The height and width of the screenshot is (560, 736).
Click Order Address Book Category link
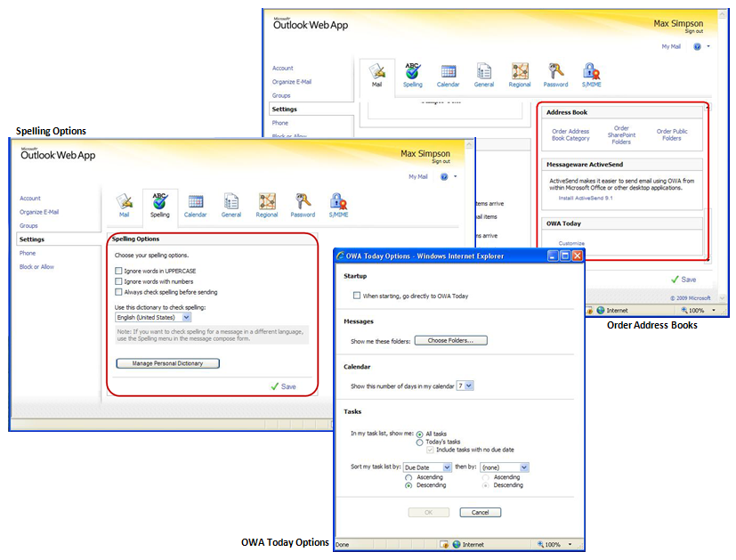click(570, 134)
